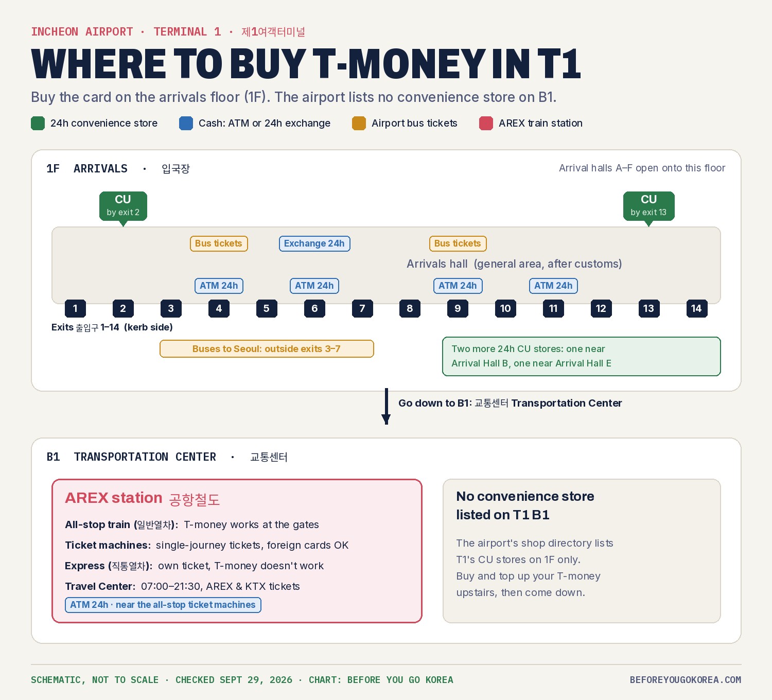This screenshot has width=772, height=700.
Task: Select exit number 8 badge
Action: point(410,308)
